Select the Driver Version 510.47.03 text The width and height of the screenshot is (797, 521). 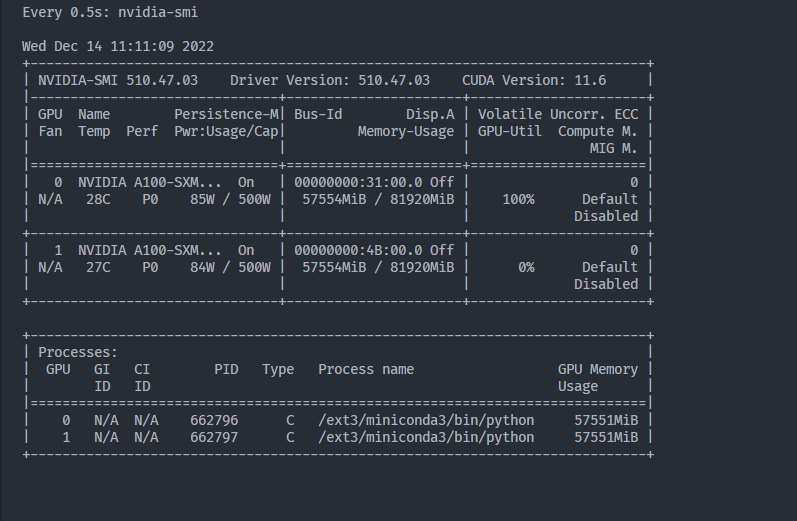[330, 80]
